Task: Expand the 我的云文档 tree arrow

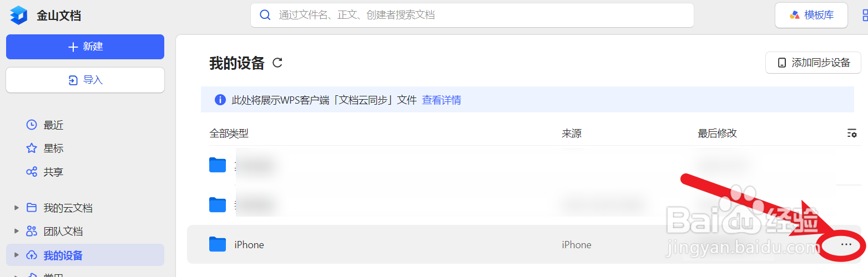Action: (16, 208)
